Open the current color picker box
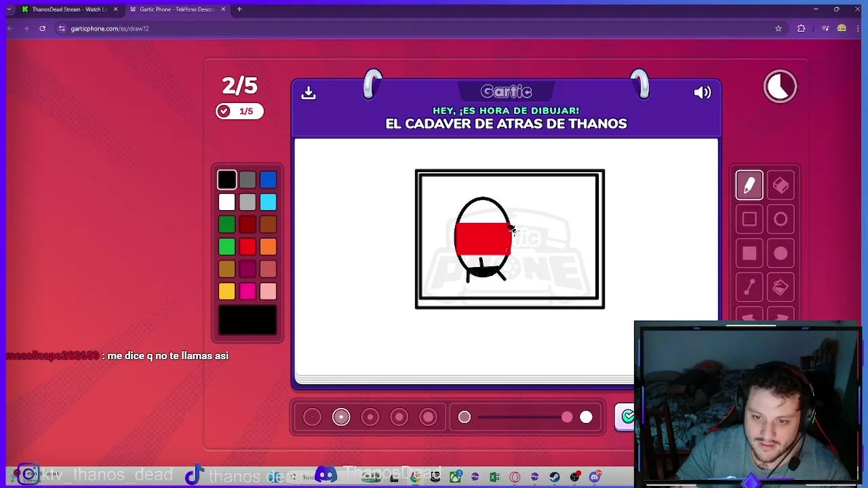Image resolution: width=868 pixels, height=488 pixels. (x=248, y=320)
